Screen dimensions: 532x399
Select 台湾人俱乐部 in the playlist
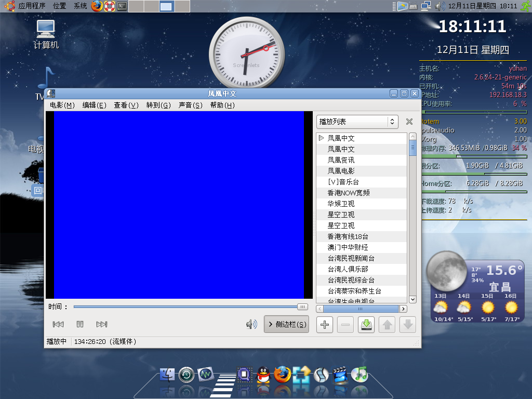[x=362, y=269]
